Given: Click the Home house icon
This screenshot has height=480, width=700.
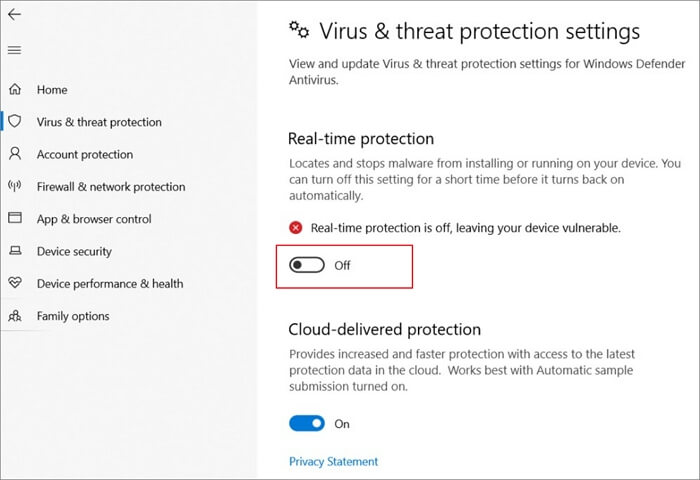Looking at the screenshot, I should 15,90.
